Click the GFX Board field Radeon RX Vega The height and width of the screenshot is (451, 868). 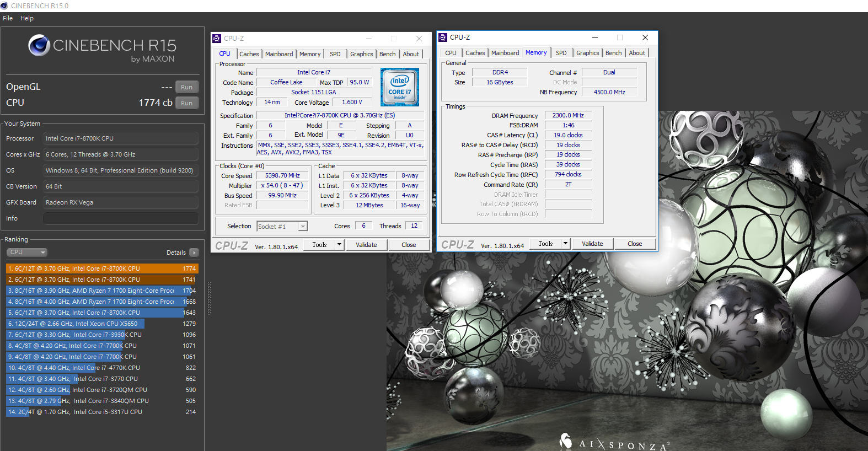pos(121,202)
